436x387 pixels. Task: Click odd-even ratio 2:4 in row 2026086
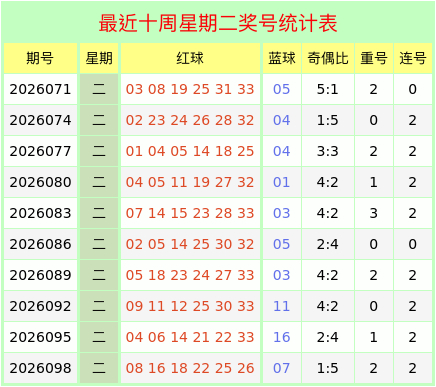pos(328,244)
